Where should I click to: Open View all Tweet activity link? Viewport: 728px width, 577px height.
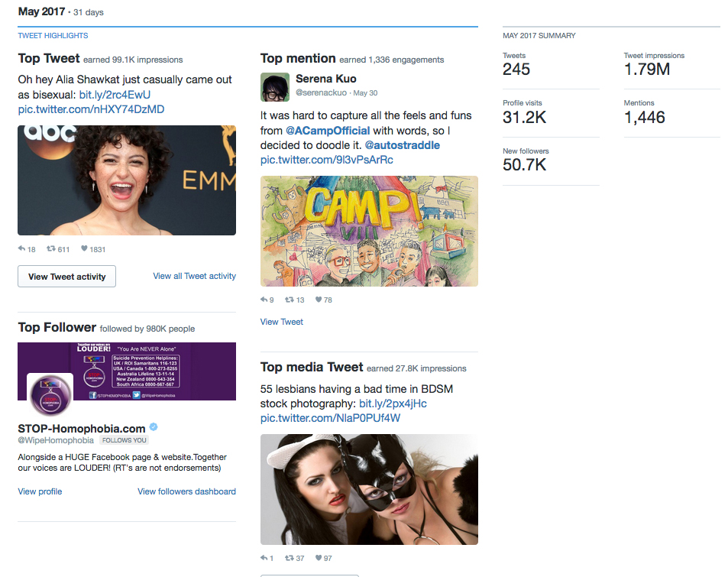(x=195, y=276)
